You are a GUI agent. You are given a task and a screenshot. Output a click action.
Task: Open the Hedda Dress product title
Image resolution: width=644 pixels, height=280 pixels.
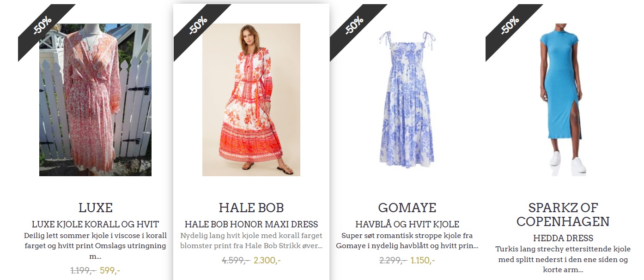pos(563,238)
